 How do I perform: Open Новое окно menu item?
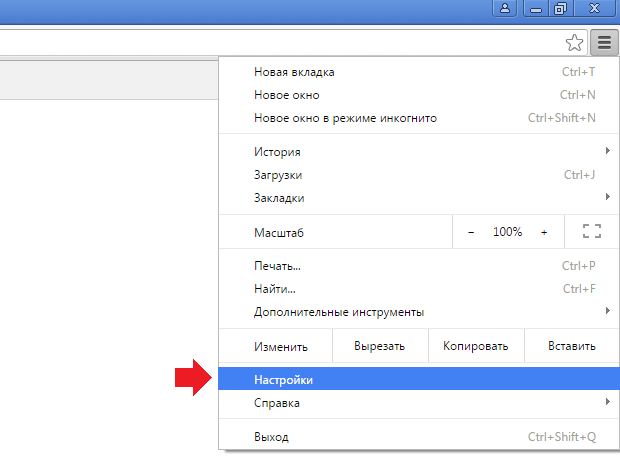(x=419, y=95)
